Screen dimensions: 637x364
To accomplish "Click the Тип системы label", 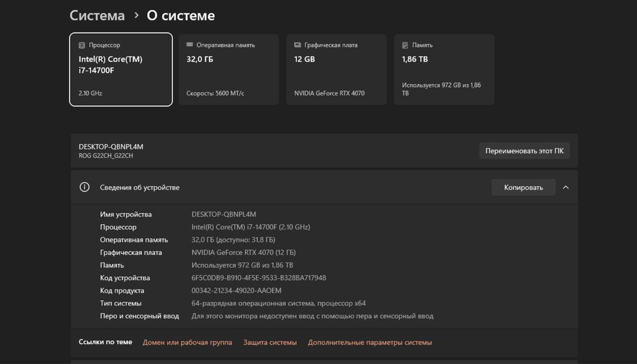I will [x=120, y=303].
